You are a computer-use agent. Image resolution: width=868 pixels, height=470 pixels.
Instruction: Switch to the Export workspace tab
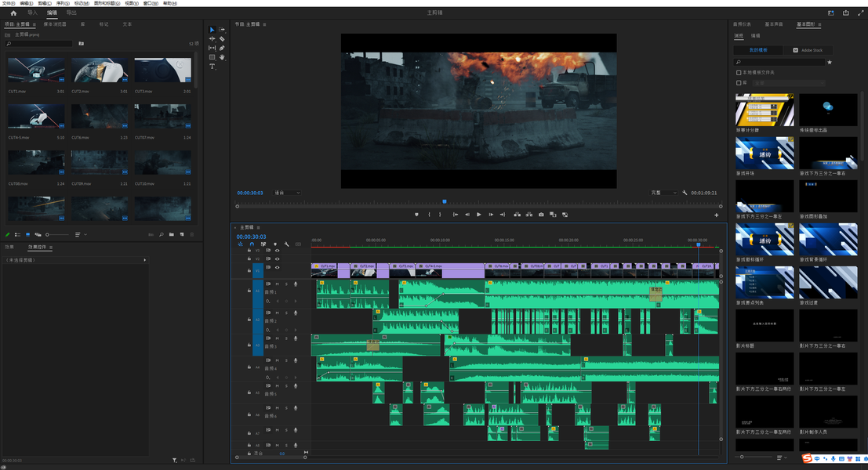tap(71, 13)
